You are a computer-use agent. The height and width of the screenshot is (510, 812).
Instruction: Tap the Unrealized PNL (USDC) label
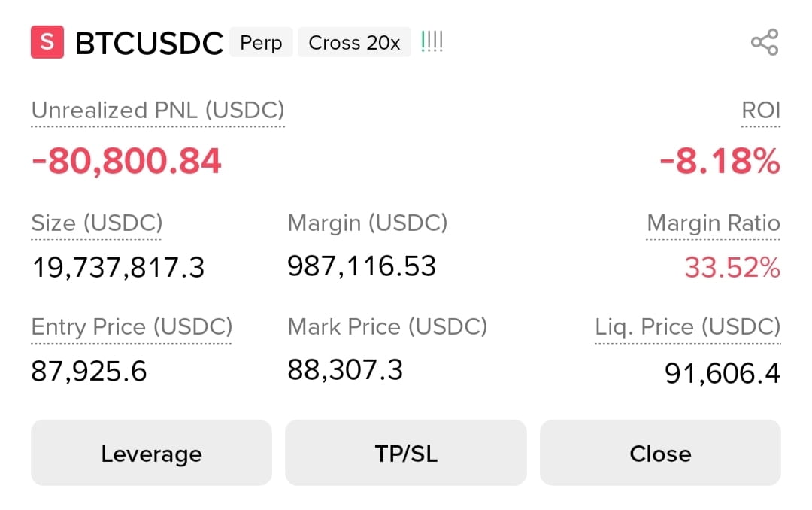point(158,111)
